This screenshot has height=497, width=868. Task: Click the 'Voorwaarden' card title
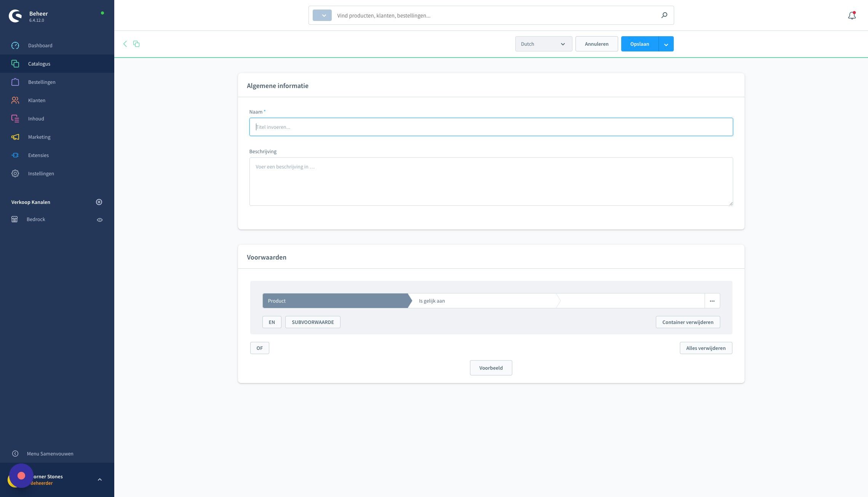click(x=267, y=257)
